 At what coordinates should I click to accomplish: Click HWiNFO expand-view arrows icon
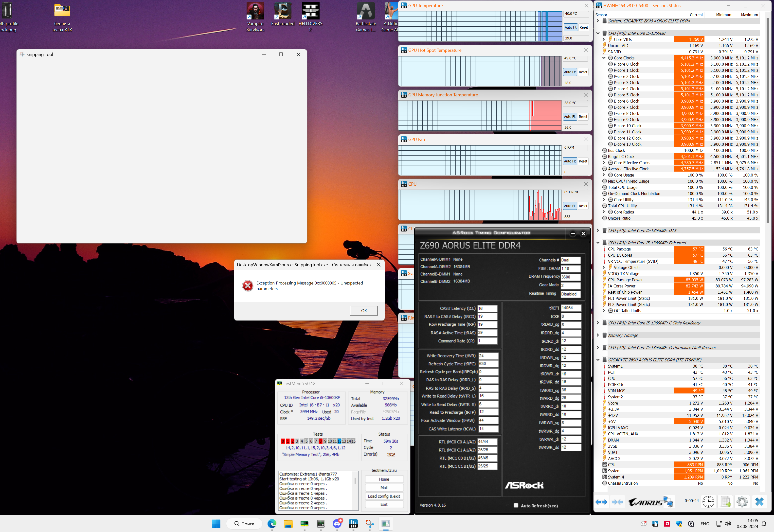pyautogui.click(x=601, y=502)
